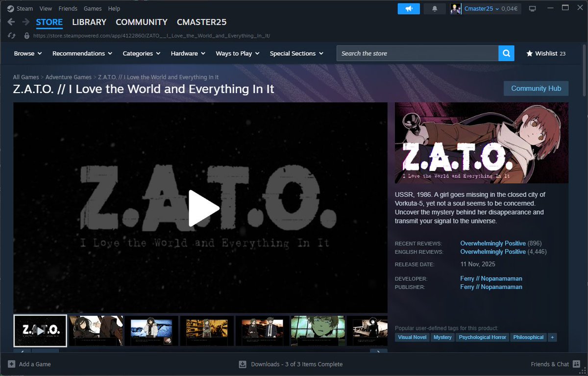Open the View menu
The width and height of the screenshot is (588, 376).
point(46,9)
